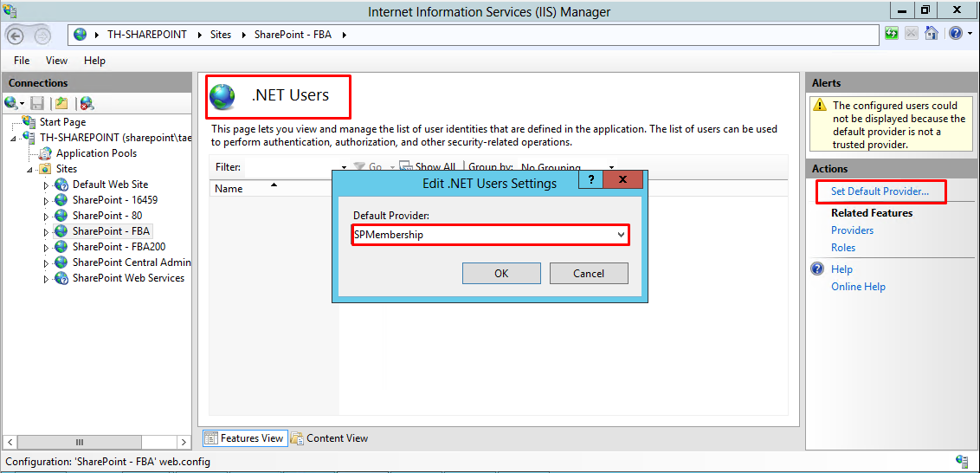Screen dimensions: 980x473
Task: Go to Home via the house icon
Action: pyautogui.click(x=932, y=33)
